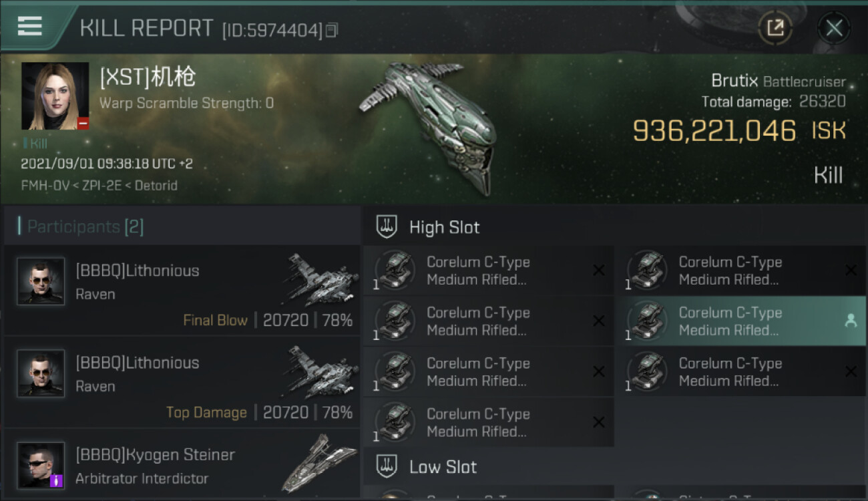Screen dimensions: 868x501
Task: Click X on first left railgun module
Action: click(599, 271)
